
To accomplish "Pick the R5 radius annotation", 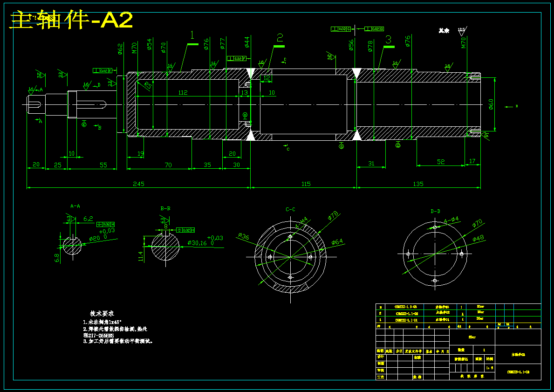I will [148, 85].
